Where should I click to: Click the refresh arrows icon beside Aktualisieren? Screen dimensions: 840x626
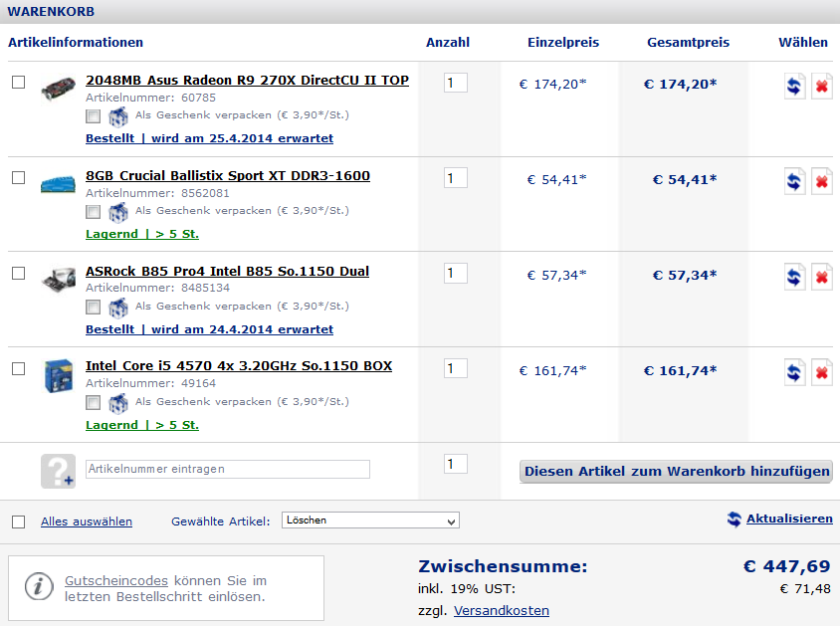[735, 519]
